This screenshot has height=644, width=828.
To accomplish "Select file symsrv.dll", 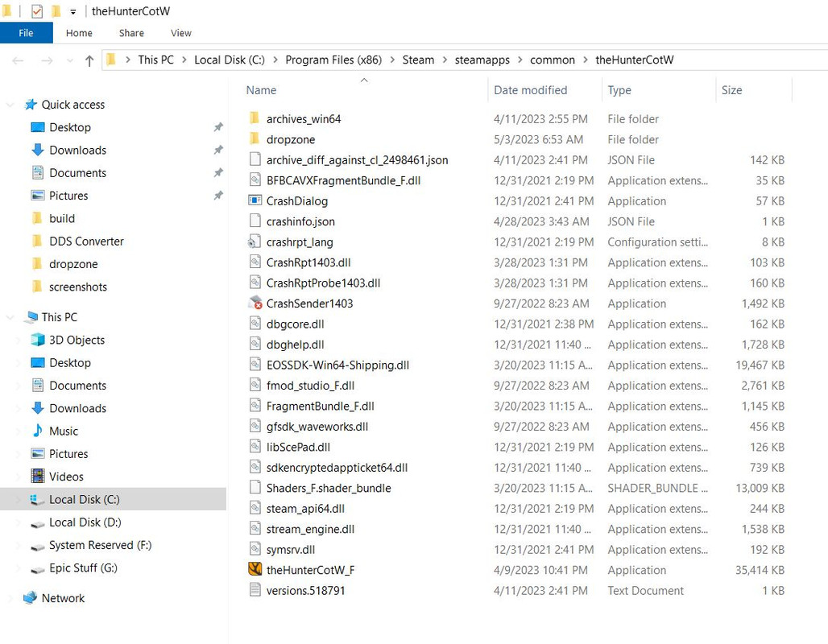I will point(291,550).
